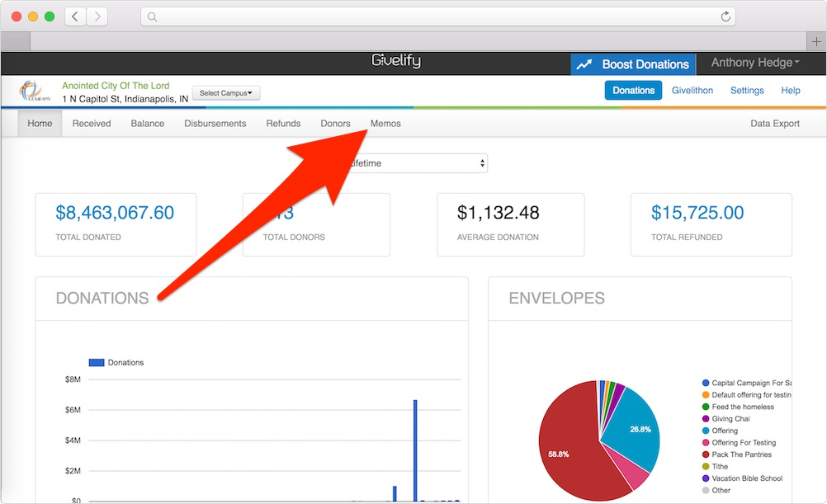827x504 pixels.
Task: Click the Boost Donations trend arrow icon
Action: [584, 64]
